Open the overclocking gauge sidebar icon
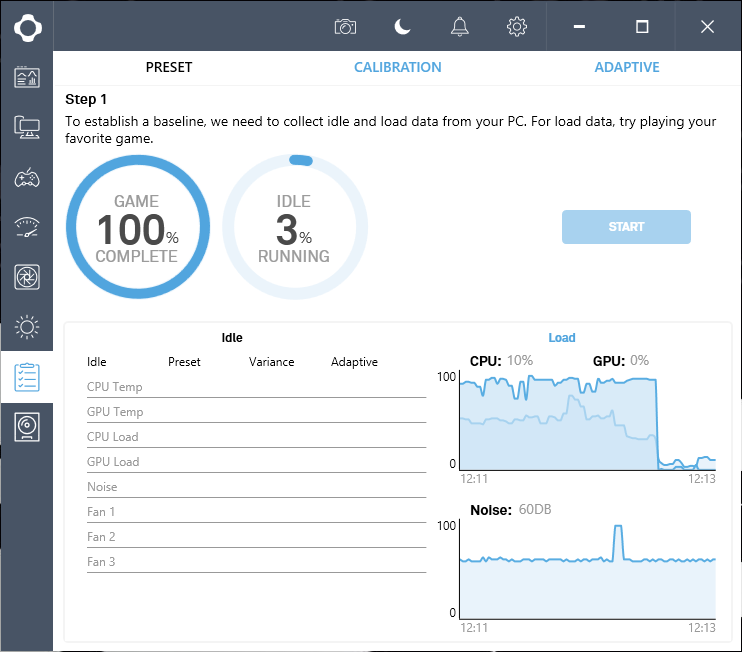 (x=27, y=227)
